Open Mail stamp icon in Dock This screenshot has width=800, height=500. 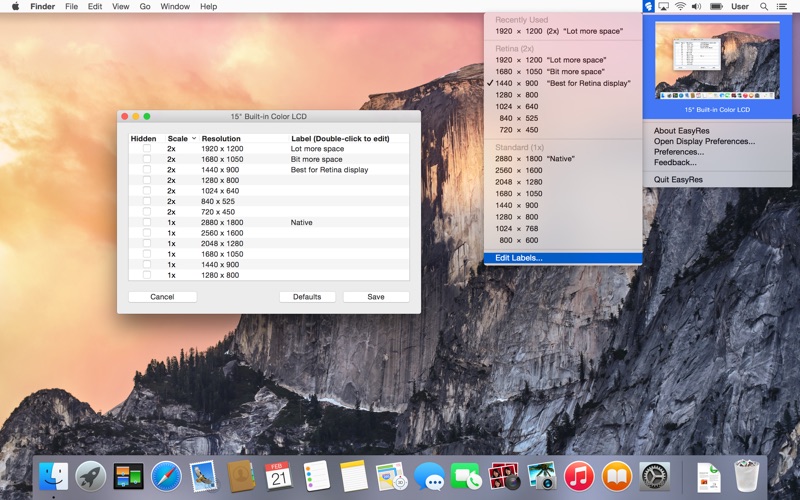tap(203, 477)
